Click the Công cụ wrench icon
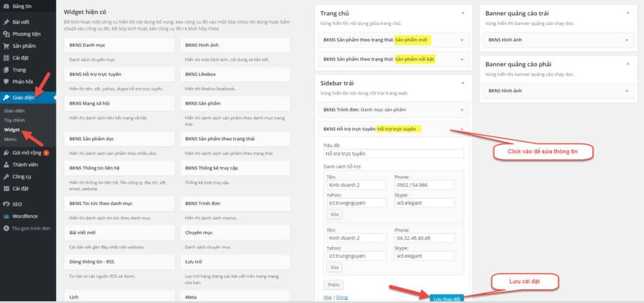 pyautogui.click(x=6, y=177)
